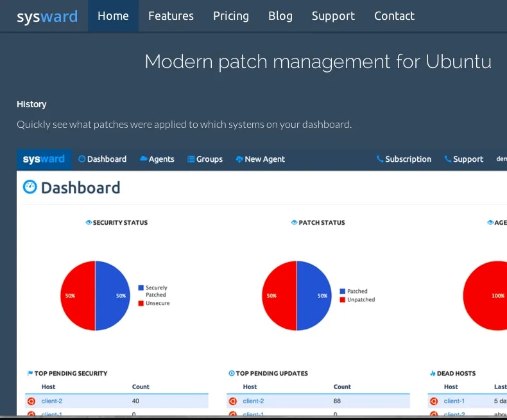Click the Groups list icon
The width and height of the screenshot is (507, 420).
pyautogui.click(x=191, y=159)
